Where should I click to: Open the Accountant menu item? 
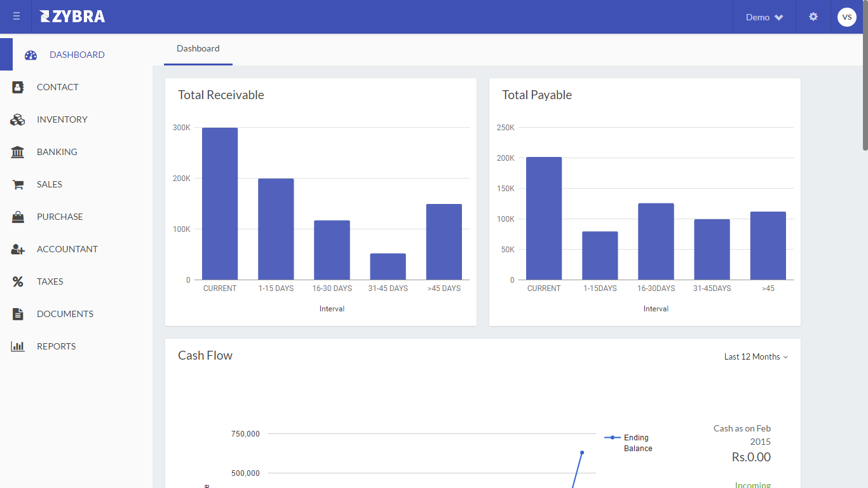click(67, 249)
